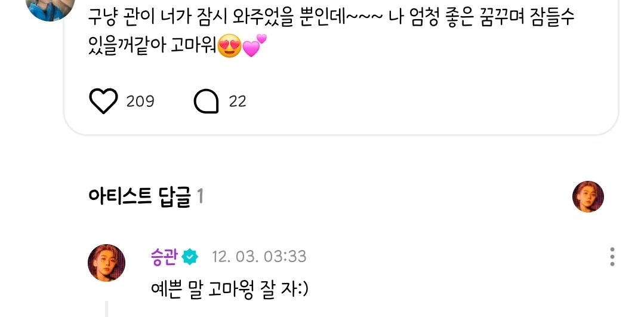Select the small artist avatar opposite 아티스트 답글
Image resolution: width=644 pixels, height=317 pixels.
click(588, 196)
